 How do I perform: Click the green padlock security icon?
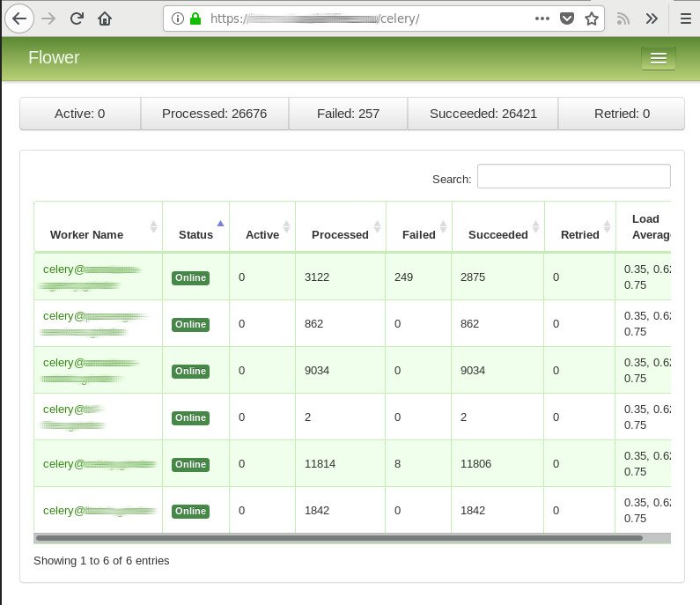195,18
